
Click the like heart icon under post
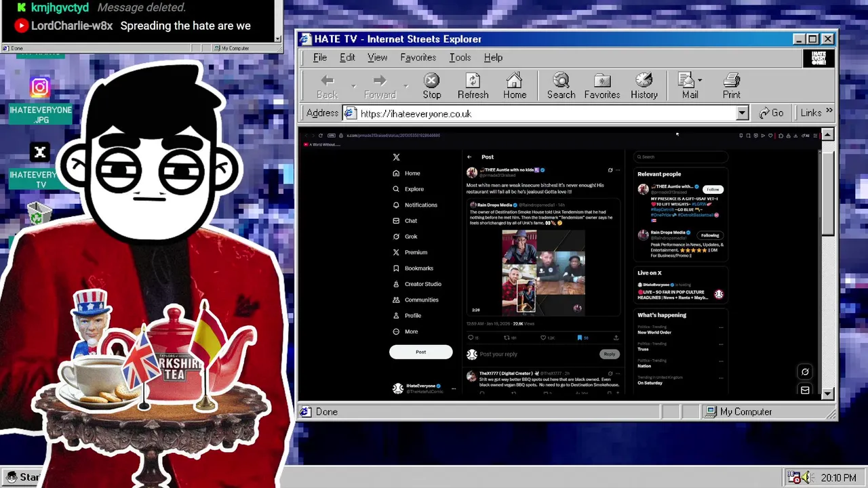tap(543, 338)
